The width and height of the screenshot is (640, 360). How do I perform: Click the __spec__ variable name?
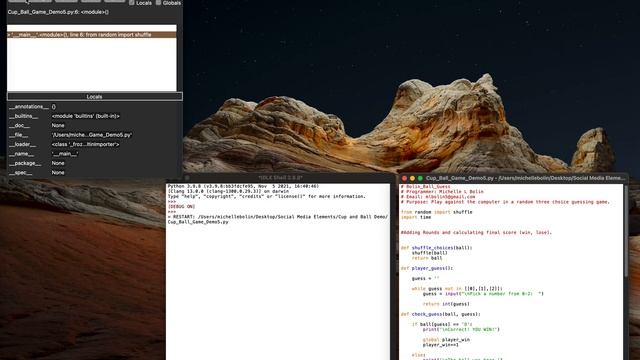coord(20,173)
